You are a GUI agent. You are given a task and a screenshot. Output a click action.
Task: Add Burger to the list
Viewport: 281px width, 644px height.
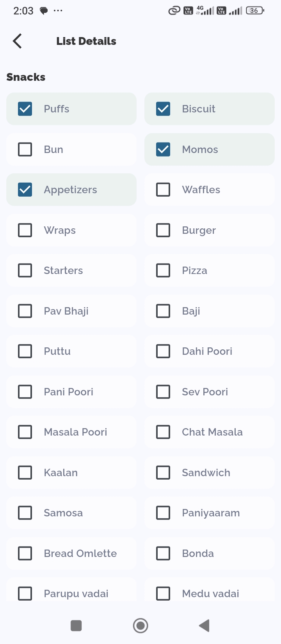point(163,230)
